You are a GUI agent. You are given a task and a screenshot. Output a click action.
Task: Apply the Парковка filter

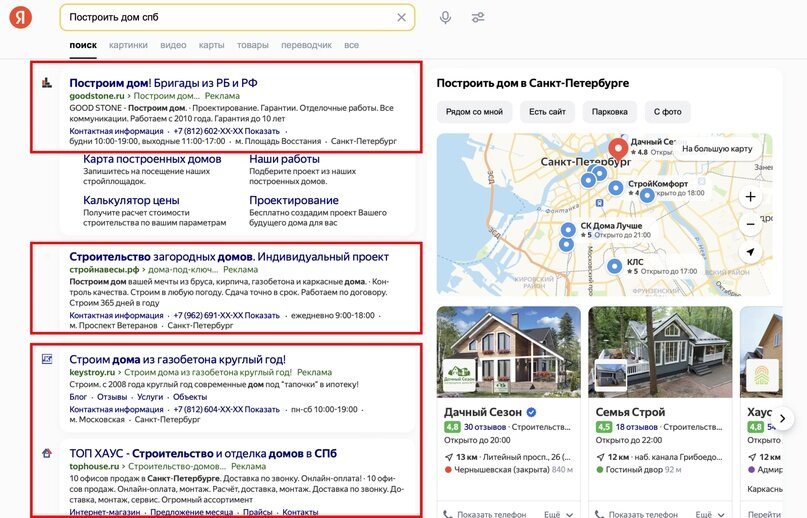tap(609, 112)
